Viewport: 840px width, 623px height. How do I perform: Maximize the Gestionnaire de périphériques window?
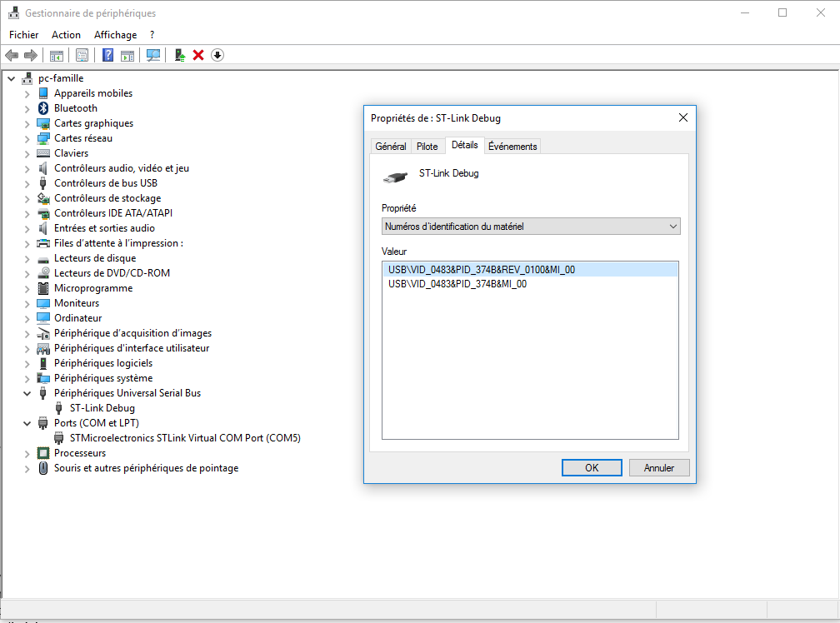click(x=782, y=12)
